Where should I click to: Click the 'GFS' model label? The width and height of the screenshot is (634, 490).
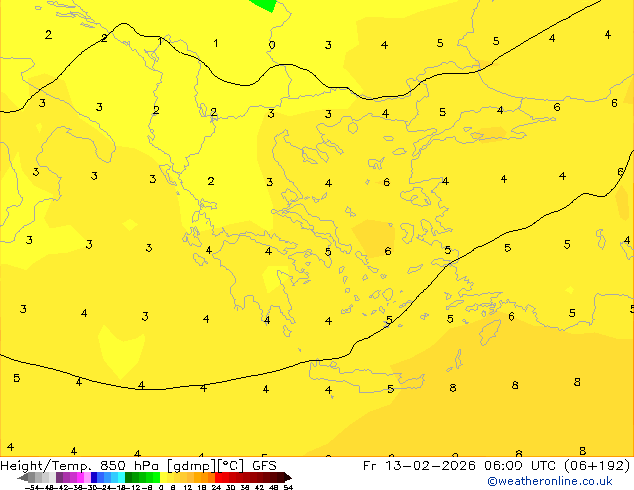264,466
